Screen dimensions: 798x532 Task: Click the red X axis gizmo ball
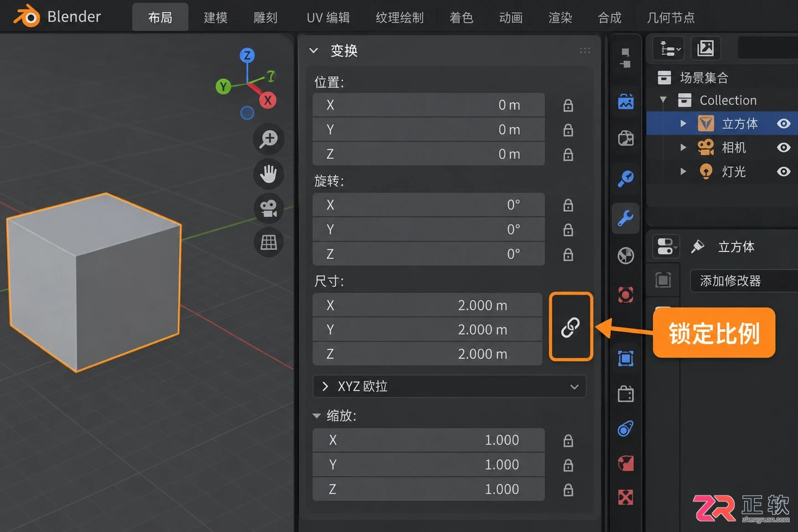coord(268,100)
